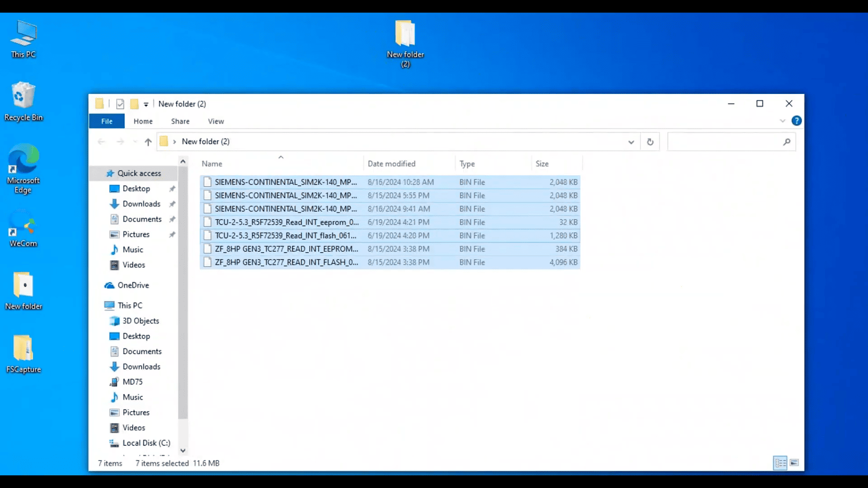Open OneDrive in navigation pane
The image size is (868, 488).
(133, 285)
